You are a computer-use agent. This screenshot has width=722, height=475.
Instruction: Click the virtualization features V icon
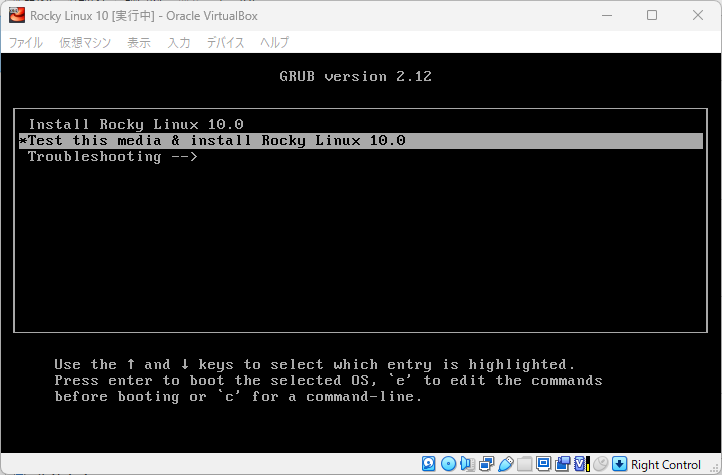(x=580, y=464)
